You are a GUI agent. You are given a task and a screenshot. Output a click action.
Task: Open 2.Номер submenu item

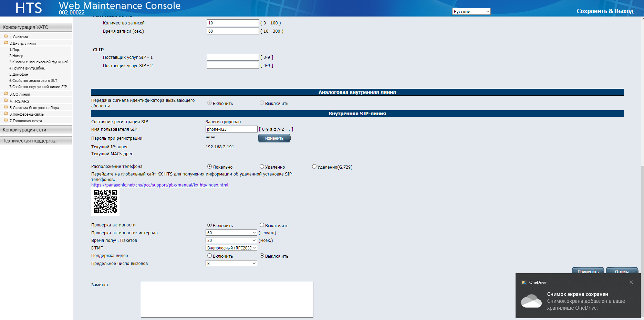click(x=16, y=56)
